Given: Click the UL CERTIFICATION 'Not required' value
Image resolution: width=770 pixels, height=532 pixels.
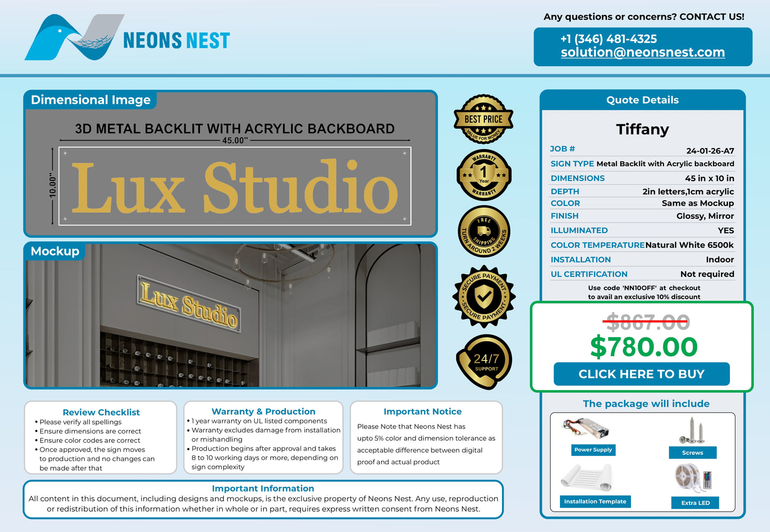Looking at the screenshot, I should (707, 274).
